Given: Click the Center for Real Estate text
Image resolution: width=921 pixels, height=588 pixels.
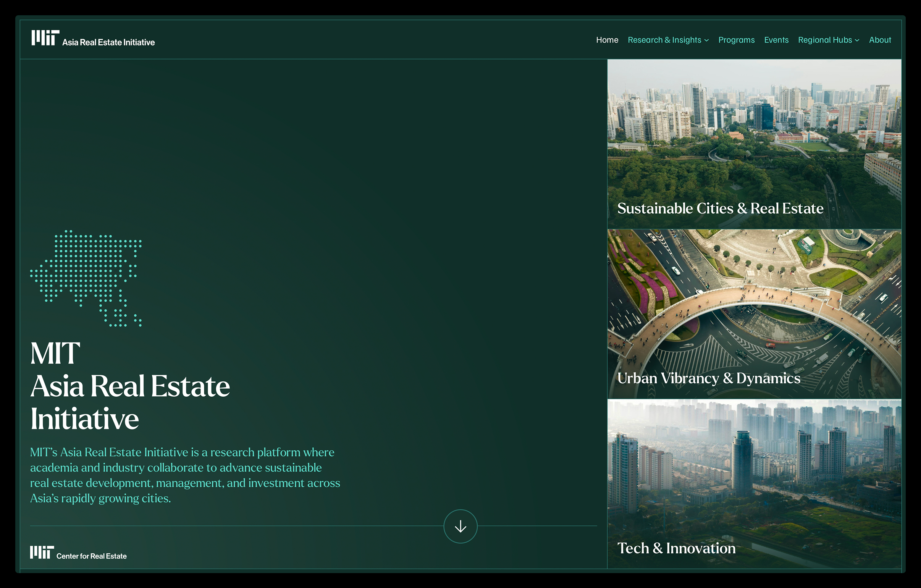Looking at the screenshot, I should [x=91, y=556].
